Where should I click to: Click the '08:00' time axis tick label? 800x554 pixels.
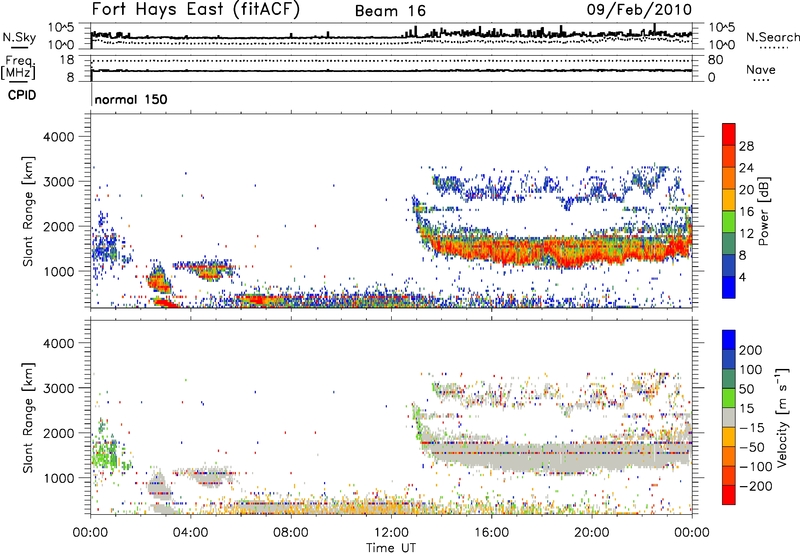pos(290,533)
